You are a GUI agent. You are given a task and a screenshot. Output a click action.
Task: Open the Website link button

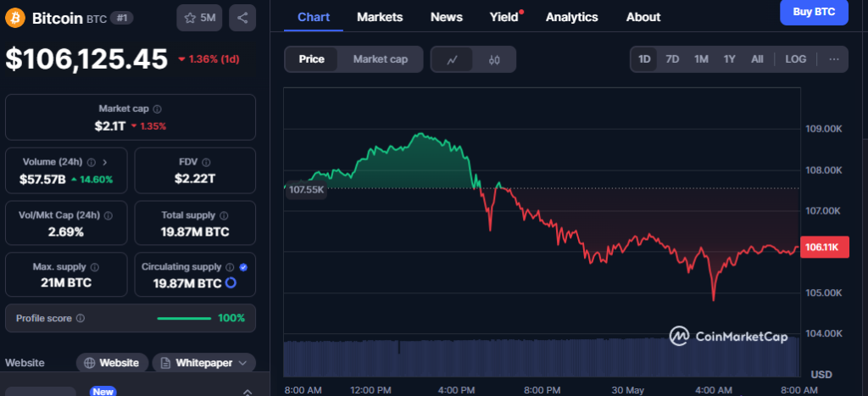(112, 363)
